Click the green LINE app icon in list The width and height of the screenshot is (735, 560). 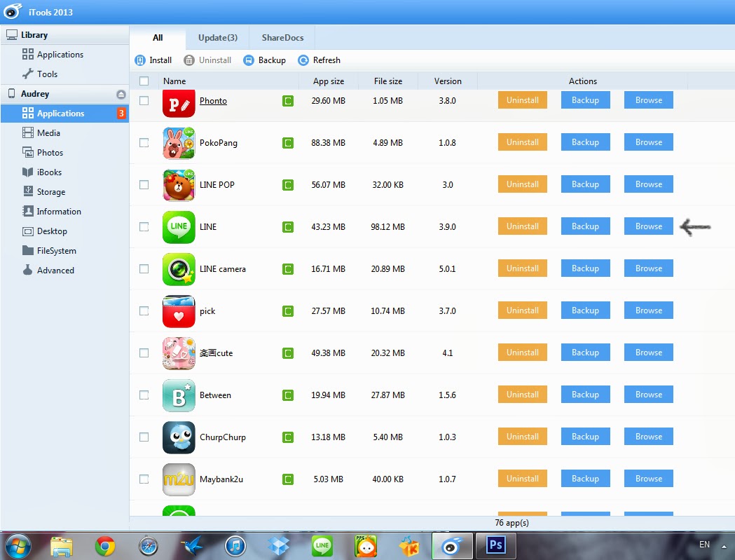tap(179, 227)
